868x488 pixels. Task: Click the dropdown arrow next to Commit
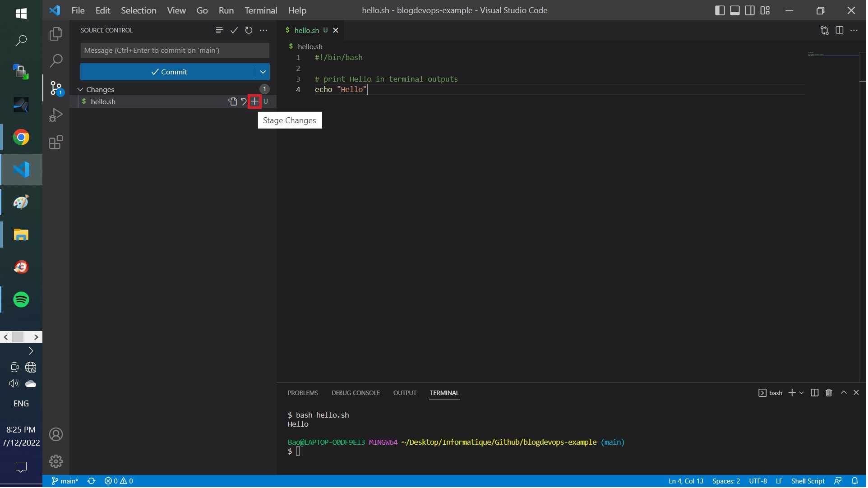pyautogui.click(x=262, y=72)
